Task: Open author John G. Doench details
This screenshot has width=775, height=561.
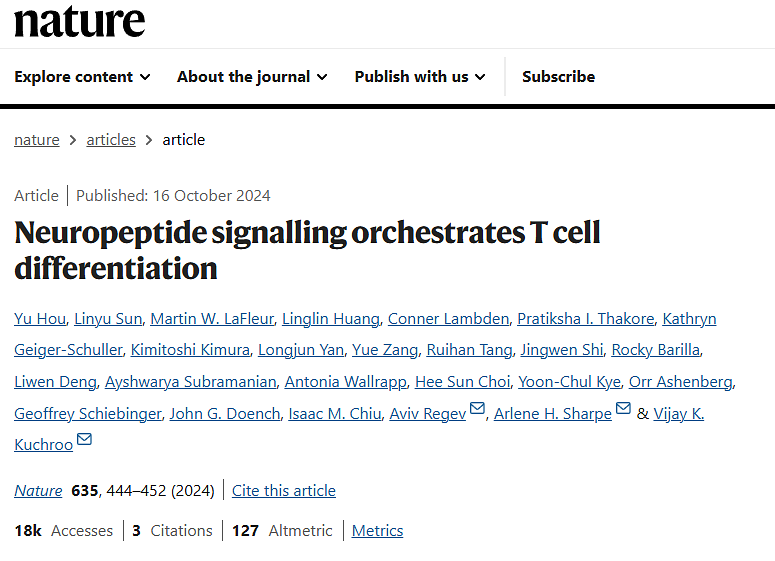Action: tap(225, 414)
